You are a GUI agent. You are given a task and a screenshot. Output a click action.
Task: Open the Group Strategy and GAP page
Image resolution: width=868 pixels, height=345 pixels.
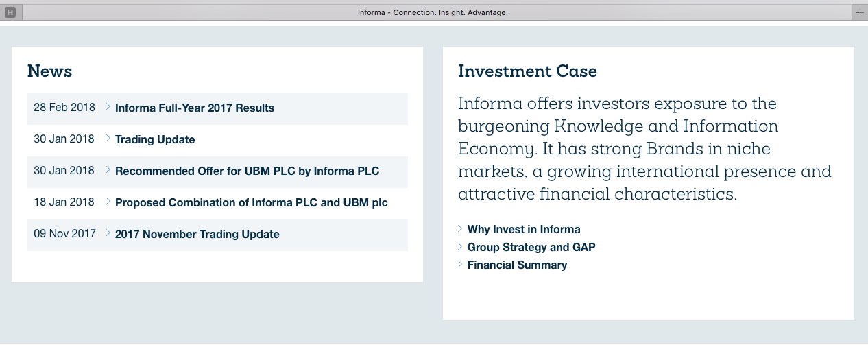coord(531,248)
